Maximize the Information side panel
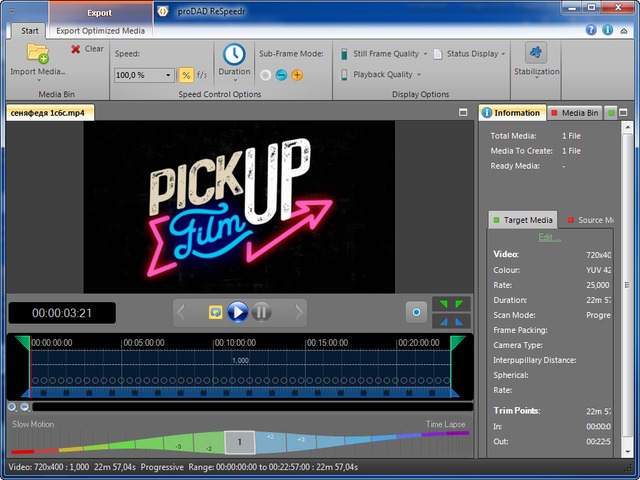Viewport: 640px width, 480px height. (x=623, y=112)
